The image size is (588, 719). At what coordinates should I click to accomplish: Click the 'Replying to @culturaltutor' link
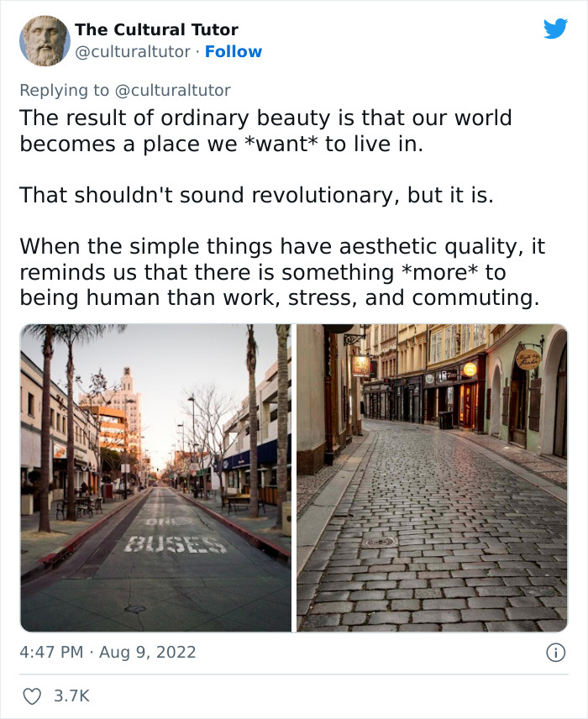[123, 89]
